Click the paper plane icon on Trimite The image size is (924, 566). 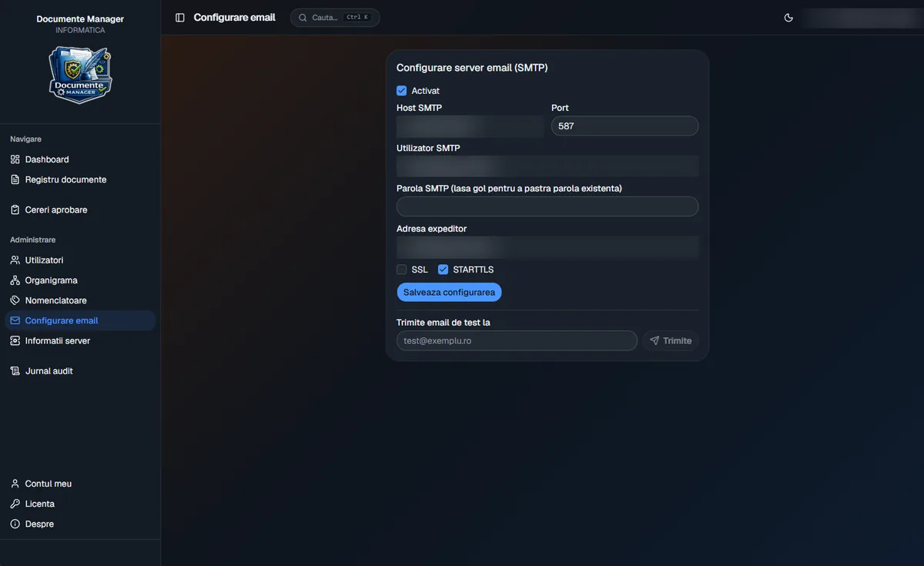click(654, 340)
